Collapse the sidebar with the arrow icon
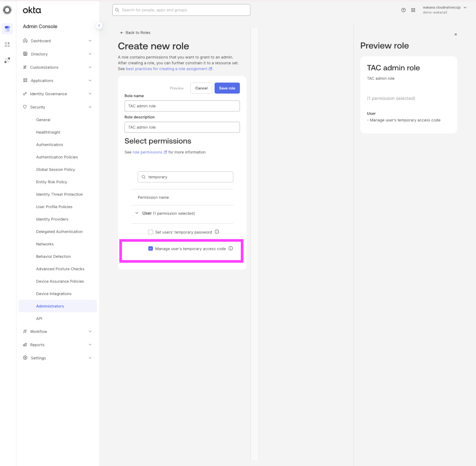476x466 pixels. [99, 26]
